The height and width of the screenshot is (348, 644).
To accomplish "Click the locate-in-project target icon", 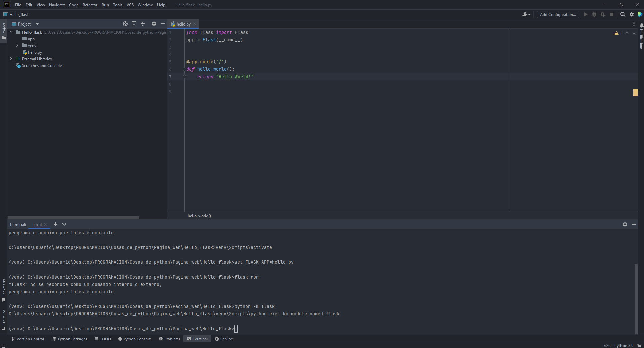I will click(125, 24).
